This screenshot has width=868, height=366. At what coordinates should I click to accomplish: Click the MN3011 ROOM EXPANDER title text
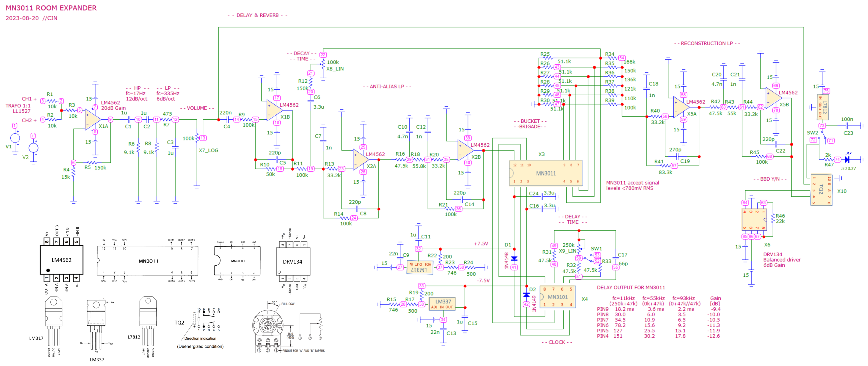coord(51,8)
